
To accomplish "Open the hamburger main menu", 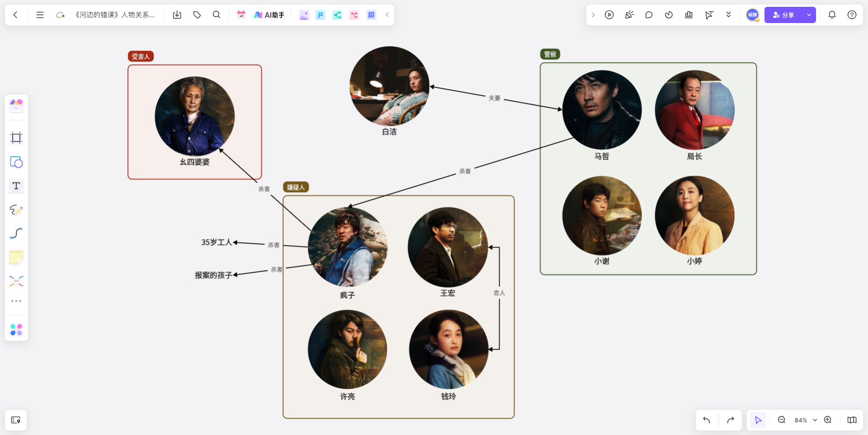I will (40, 15).
